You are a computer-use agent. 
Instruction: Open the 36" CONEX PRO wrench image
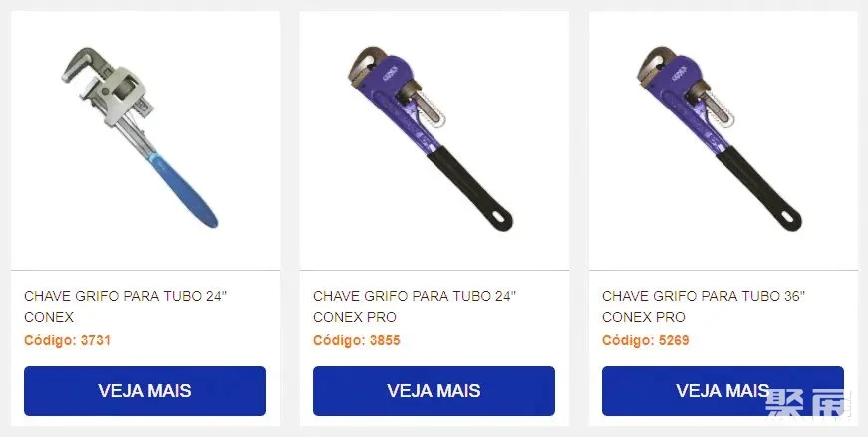click(720, 138)
